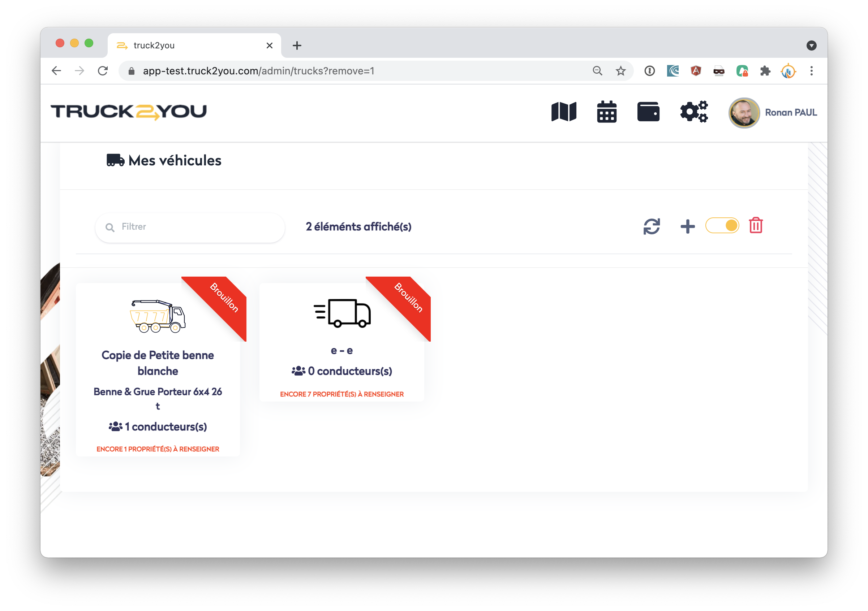Click the Extensions puzzle icon in Chrome
This screenshot has width=868, height=611.
tap(765, 71)
